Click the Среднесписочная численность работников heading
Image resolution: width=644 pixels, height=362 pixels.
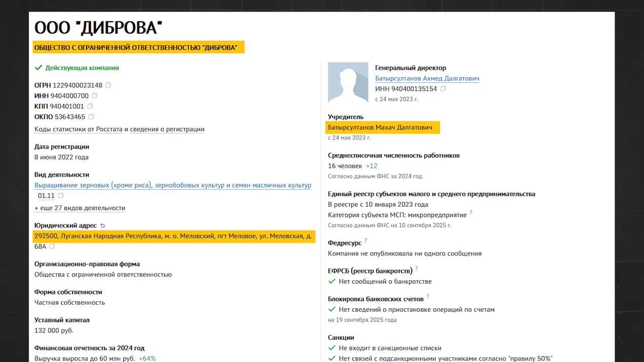coord(394,155)
